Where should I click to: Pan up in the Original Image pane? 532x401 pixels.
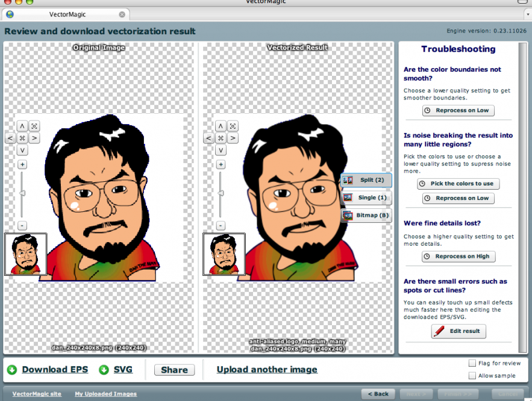(x=22, y=126)
